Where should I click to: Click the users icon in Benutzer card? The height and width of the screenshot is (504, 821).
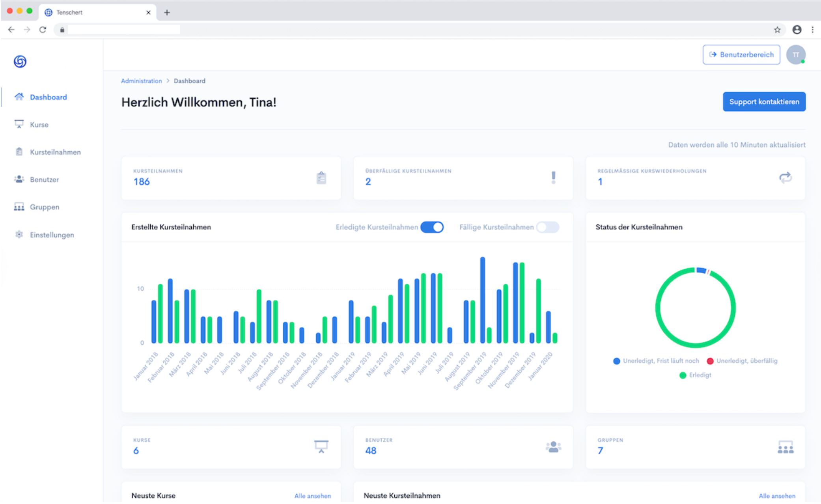pyautogui.click(x=553, y=447)
